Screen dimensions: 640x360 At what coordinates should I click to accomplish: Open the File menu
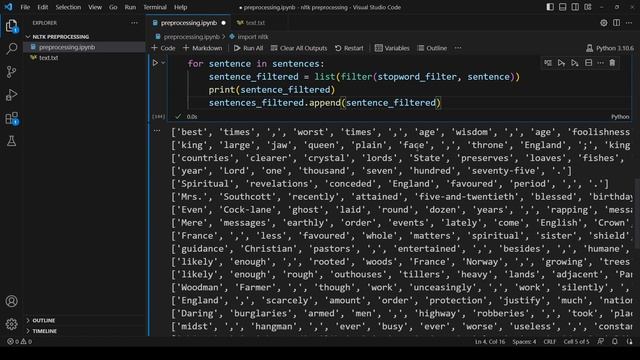pos(25,7)
